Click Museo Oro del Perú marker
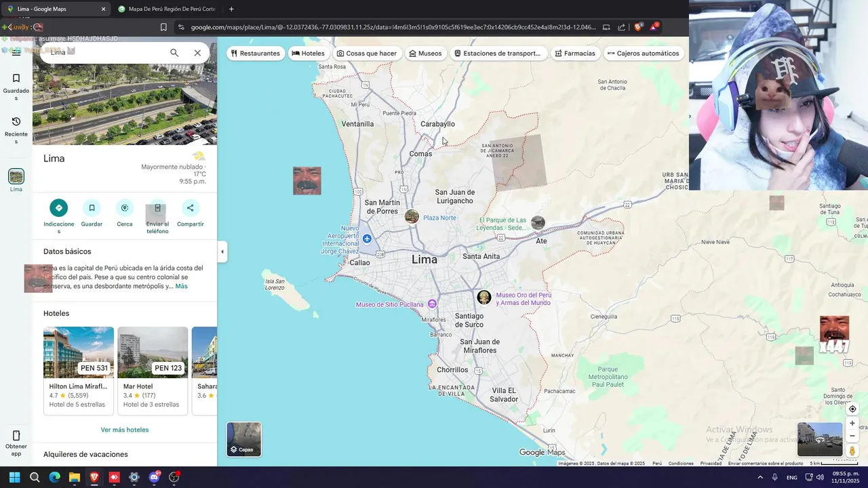Screen dimensions: 868x488 coord(484,298)
